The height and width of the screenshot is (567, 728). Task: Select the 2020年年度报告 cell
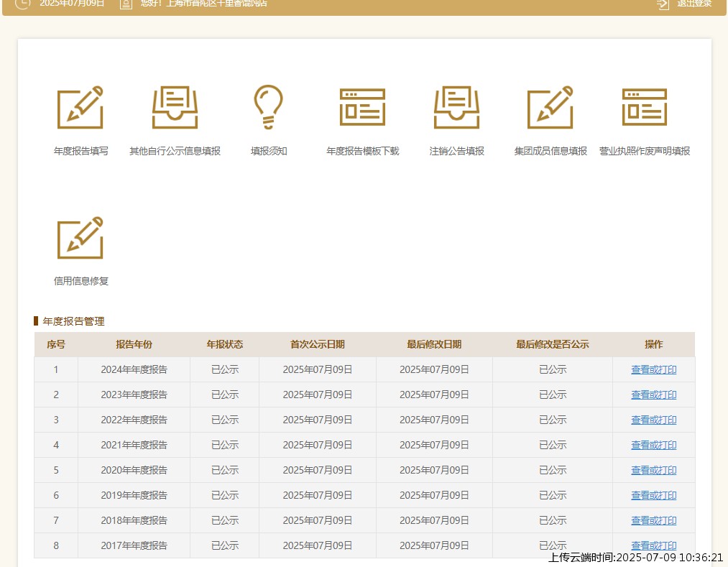134,470
